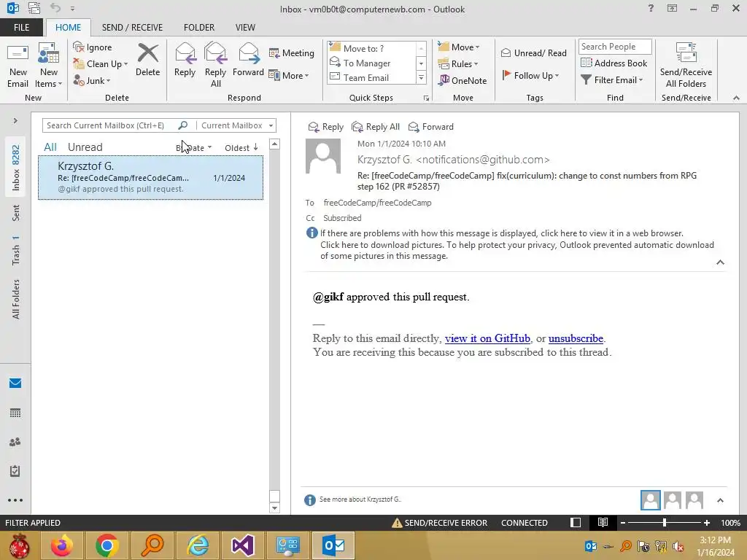Select the To Manager quick step
This screenshot has height=560, width=747.
[x=372, y=63]
